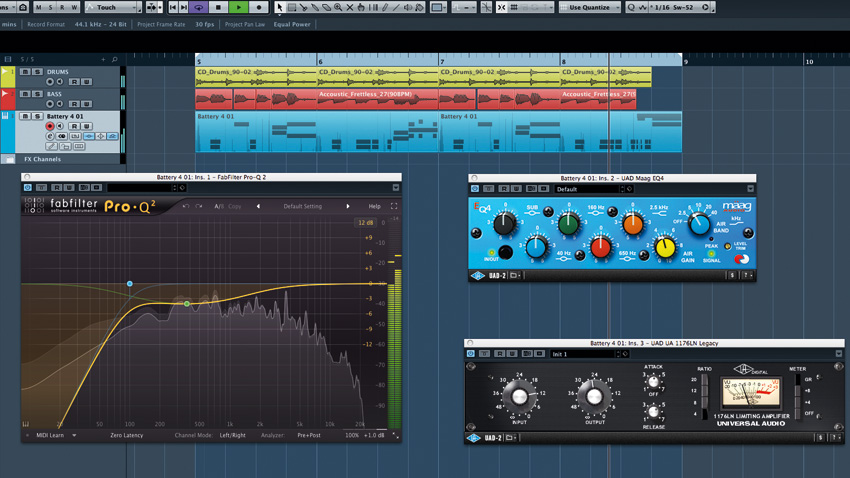Image resolution: width=850 pixels, height=478 pixels.
Task: Toggle record enable on Battery 4 01 track
Action: 50,126
